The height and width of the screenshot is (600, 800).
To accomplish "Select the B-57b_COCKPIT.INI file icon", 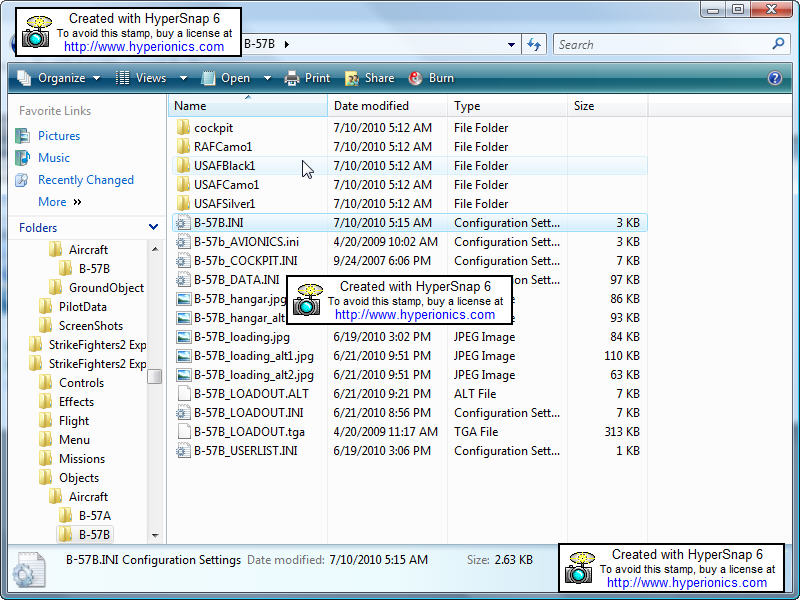I will [x=183, y=260].
